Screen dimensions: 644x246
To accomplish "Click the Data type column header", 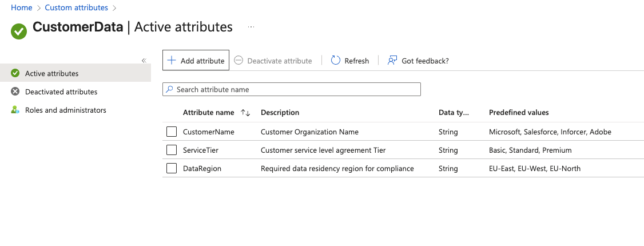I will coord(454,113).
